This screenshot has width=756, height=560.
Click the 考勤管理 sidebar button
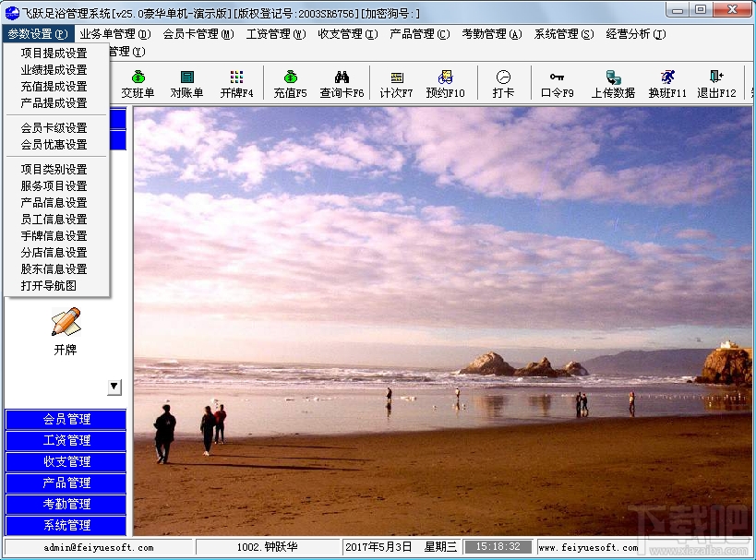click(66, 504)
